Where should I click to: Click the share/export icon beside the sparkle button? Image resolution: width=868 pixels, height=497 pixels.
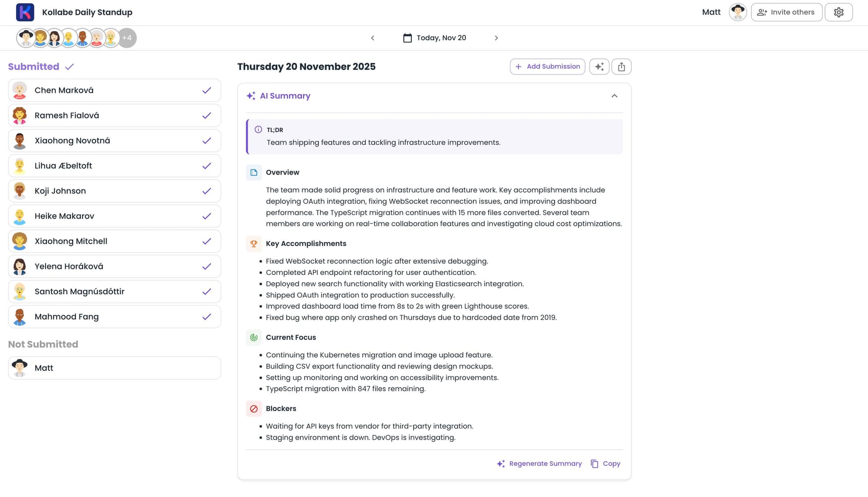point(622,66)
